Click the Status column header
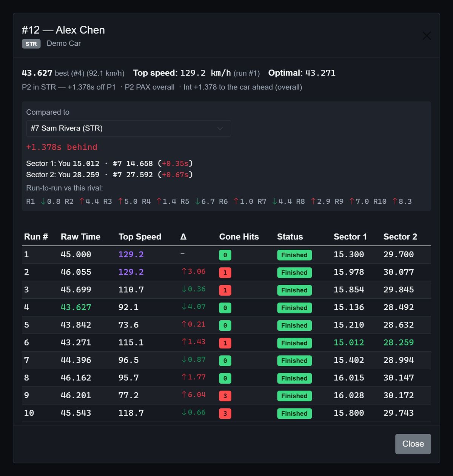 tap(290, 237)
